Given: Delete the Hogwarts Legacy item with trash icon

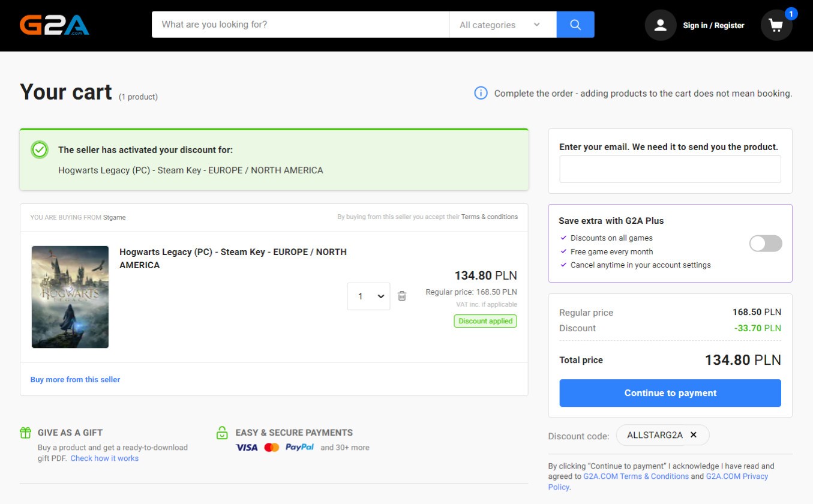Looking at the screenshot, I should [x=402, y=296].
